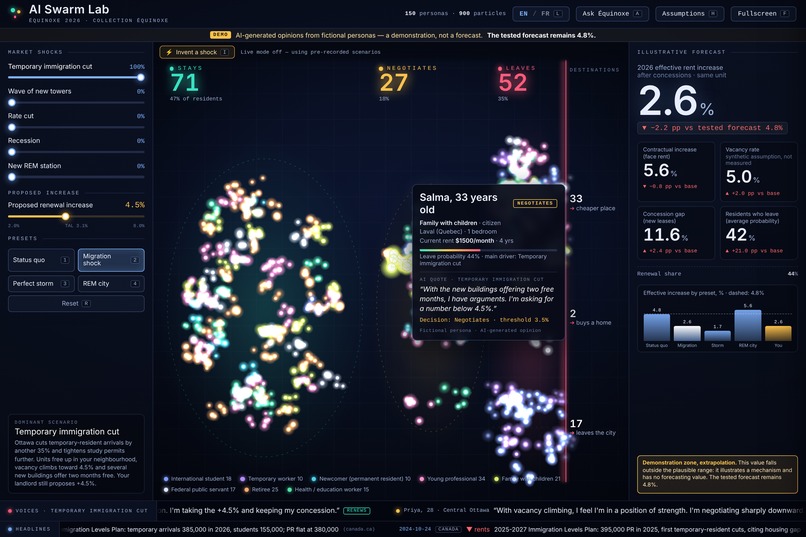Click the Temporary worker legend dot
This screenshot has height=537, width=806.
click(243, 479)
